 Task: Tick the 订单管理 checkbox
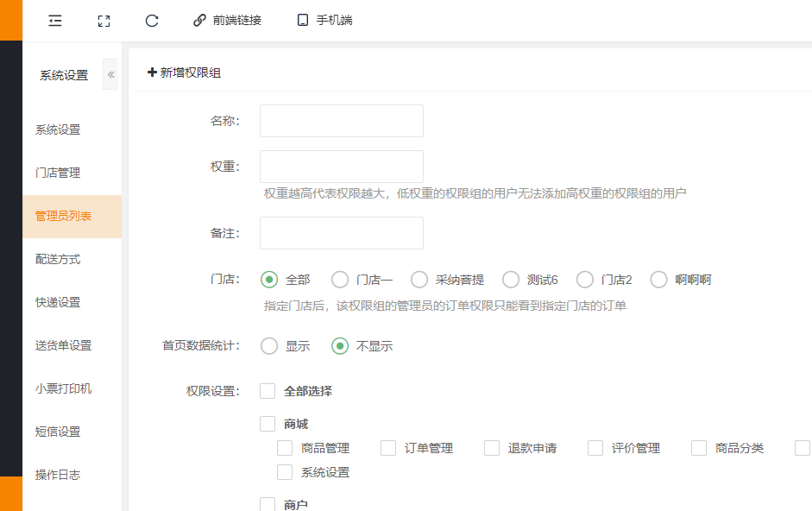(388, 448)
